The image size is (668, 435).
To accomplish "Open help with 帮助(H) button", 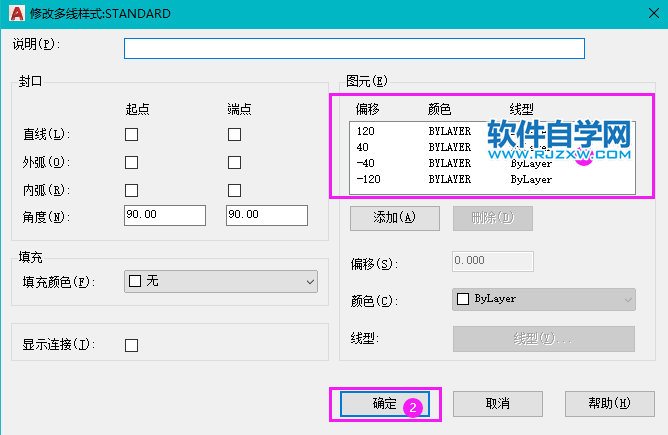I will 610,403.
